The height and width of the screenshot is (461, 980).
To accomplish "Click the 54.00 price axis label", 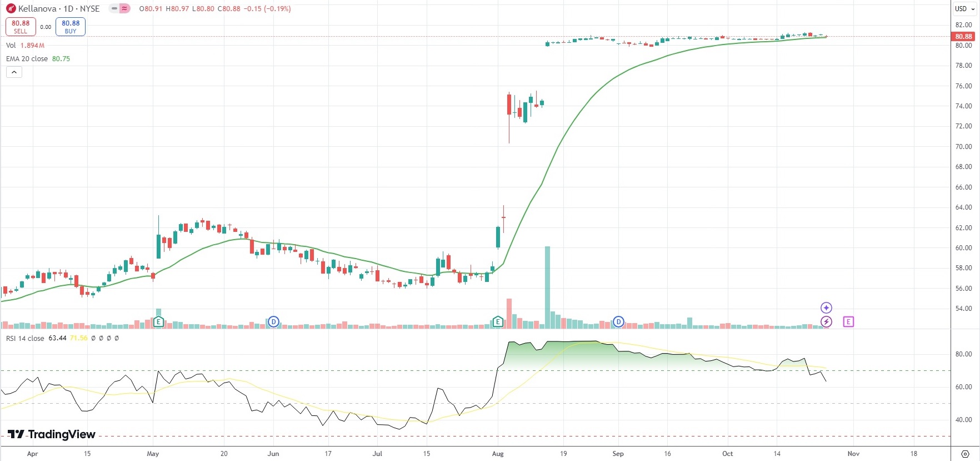I will (x=963, y=309).
